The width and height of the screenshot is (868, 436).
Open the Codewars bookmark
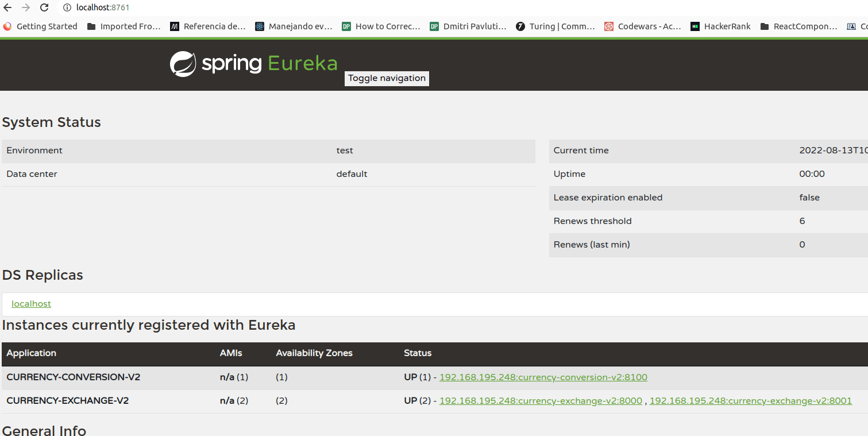(x=643, y=26)
